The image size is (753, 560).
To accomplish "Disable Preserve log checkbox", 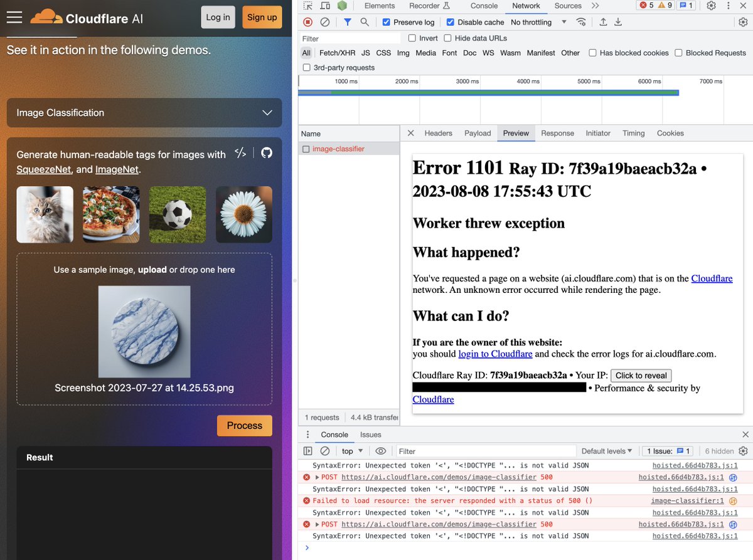I will point(387,22).
